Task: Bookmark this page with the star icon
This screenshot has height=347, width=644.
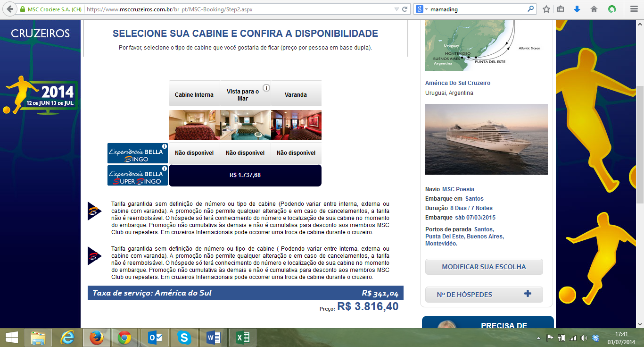Action: pyautogui.click(x=546, y=9)
